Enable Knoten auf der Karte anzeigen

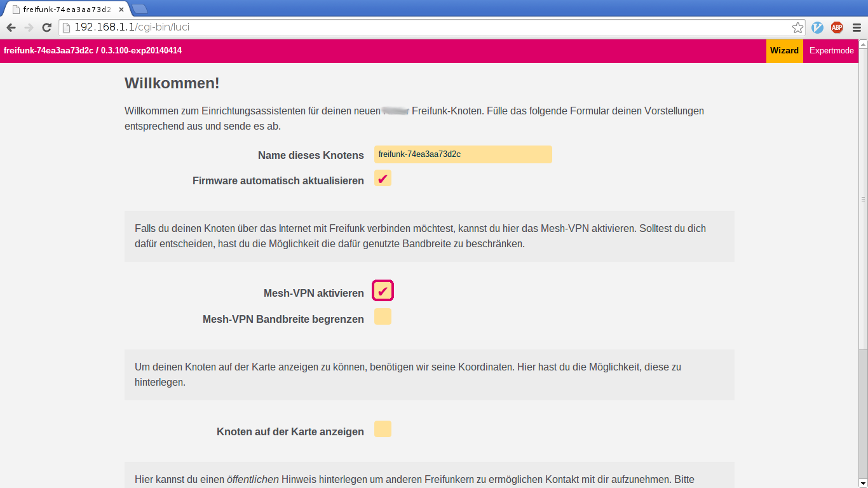(x=383, y=429)
